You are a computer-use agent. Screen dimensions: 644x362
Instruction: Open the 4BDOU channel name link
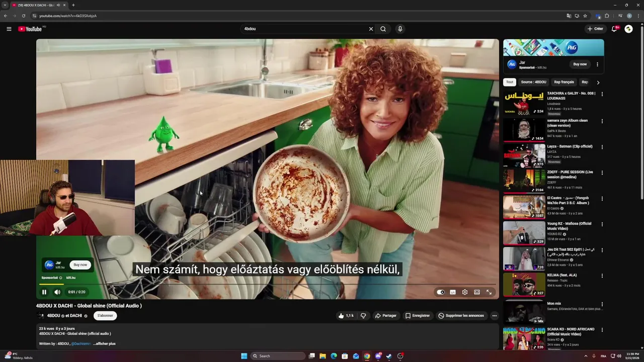click(53, 316)
